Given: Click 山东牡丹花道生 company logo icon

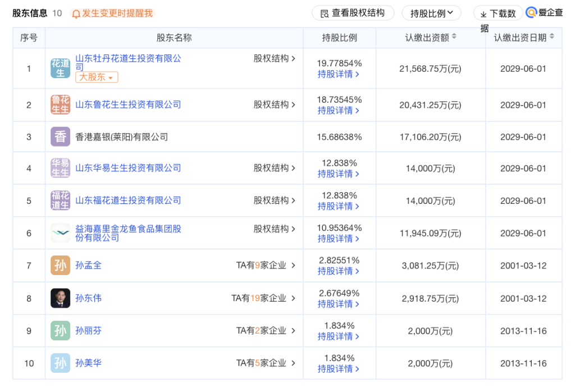Looking at the screenshot, I should click(60, 68).
